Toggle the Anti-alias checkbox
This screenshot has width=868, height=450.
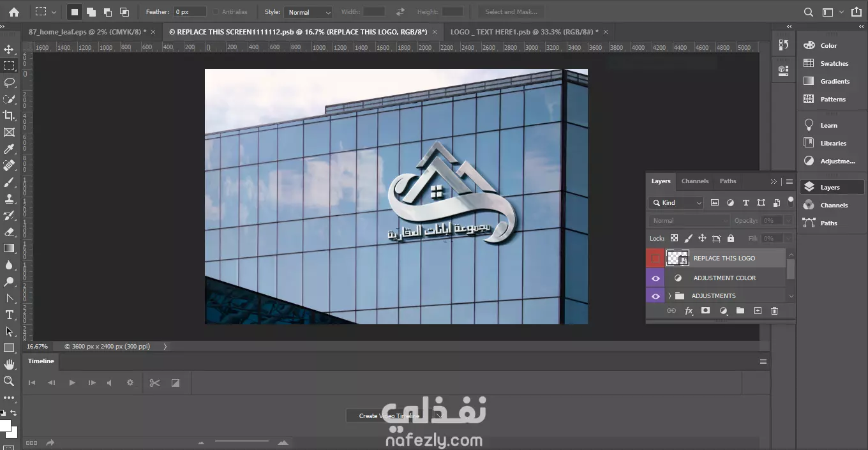coord(216,11)
